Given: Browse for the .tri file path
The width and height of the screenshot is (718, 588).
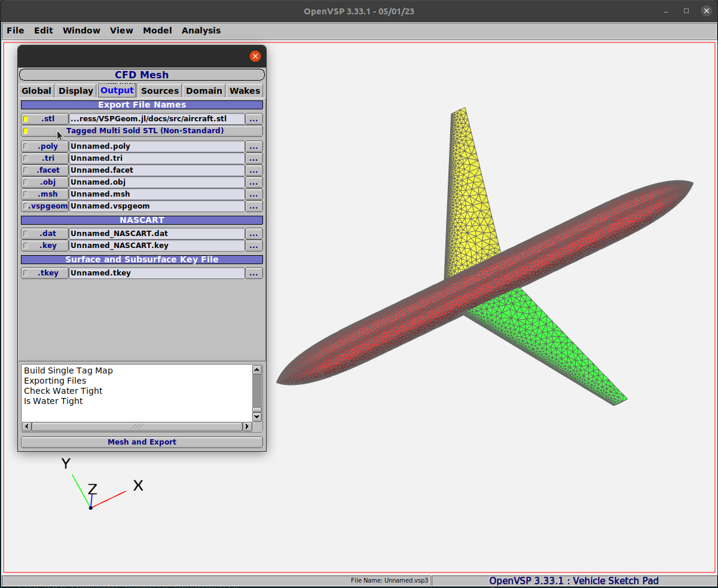Looking at the screenshot, I should 253,158.
